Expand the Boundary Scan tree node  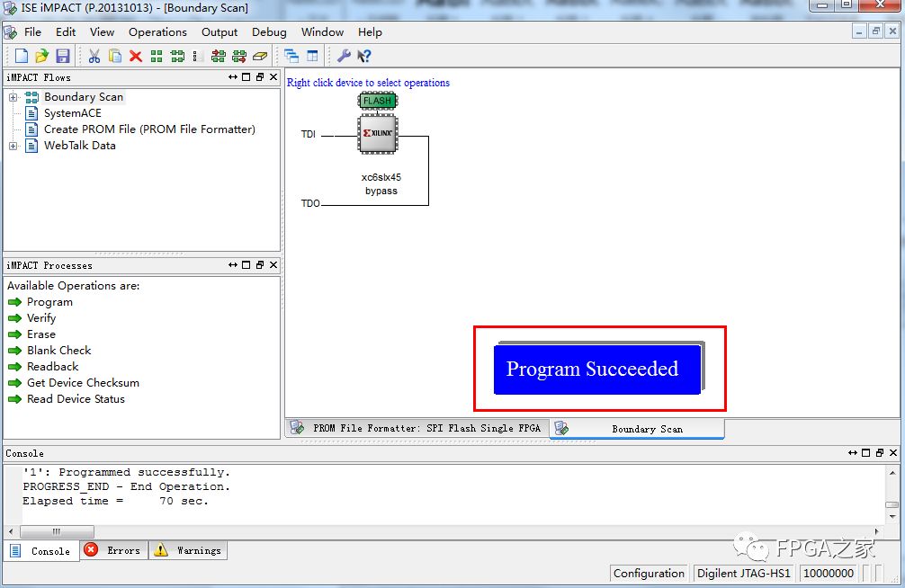(x=13, y=97)
